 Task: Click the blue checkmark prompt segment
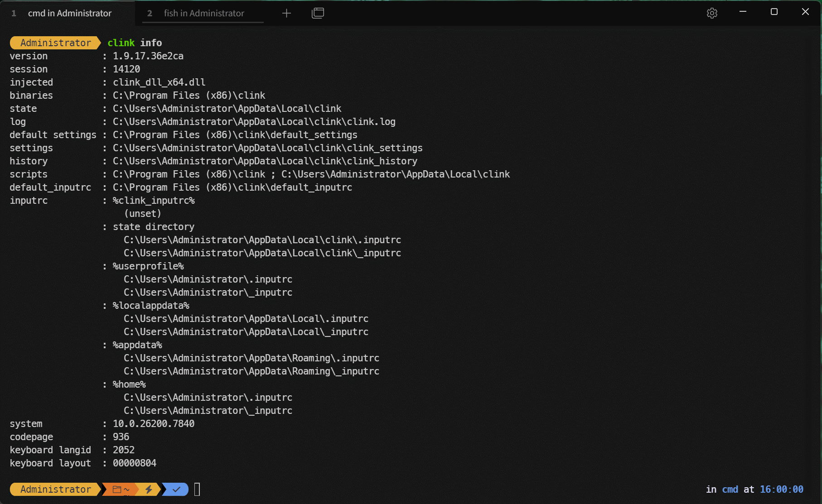click(176, 490)
